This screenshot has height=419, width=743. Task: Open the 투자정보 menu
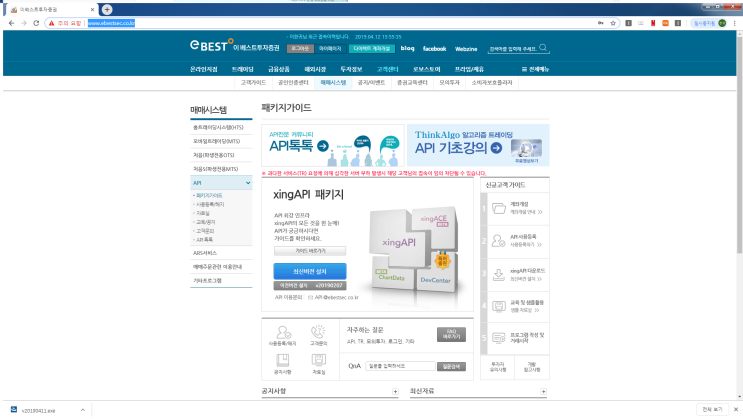[351, 69]
